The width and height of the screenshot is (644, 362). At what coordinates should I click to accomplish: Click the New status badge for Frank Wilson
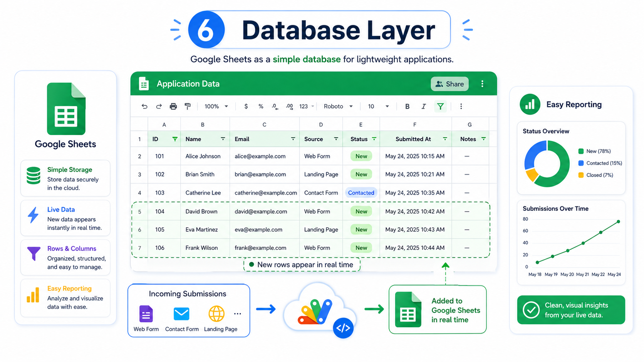point(361,248)
